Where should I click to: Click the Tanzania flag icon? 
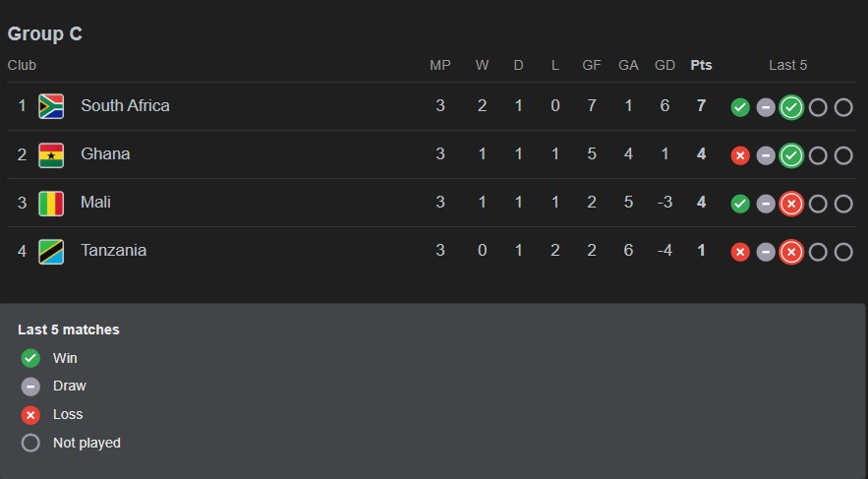(51, 251)
